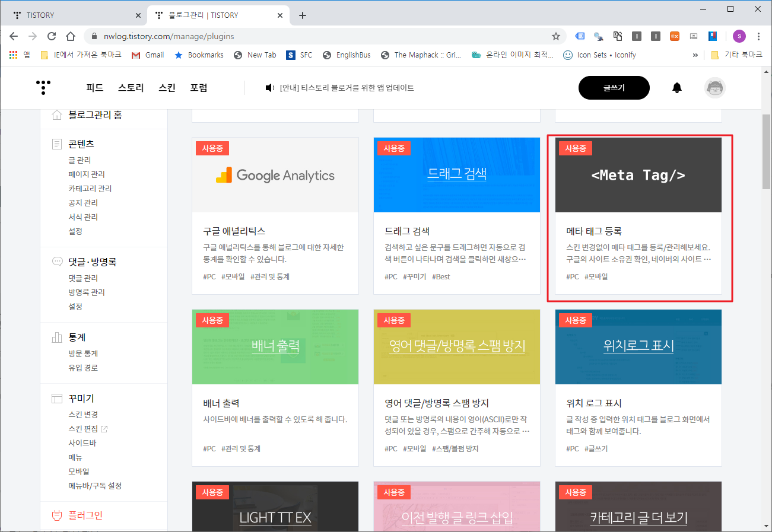
Task: Open the 카테고리 글 더 보기 banner
Action: click(638, 506)
